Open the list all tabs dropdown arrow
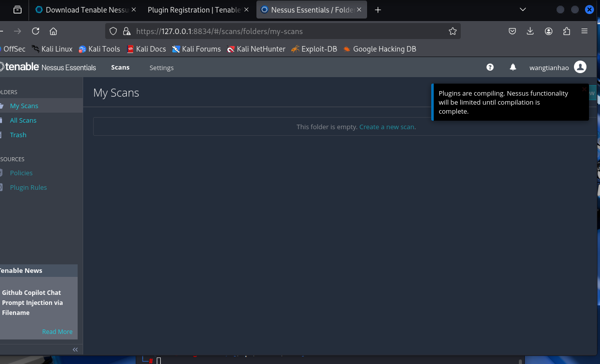The image size is (600, 364). pyautogui.click(x=523, y=10)
